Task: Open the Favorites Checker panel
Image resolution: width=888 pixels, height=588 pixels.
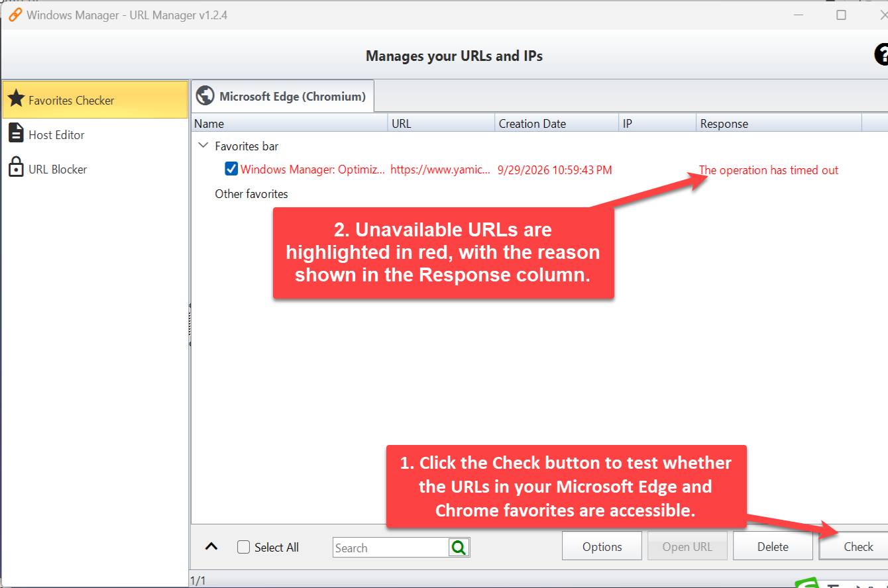Action: pyautogui.click(x=95, y=100)
